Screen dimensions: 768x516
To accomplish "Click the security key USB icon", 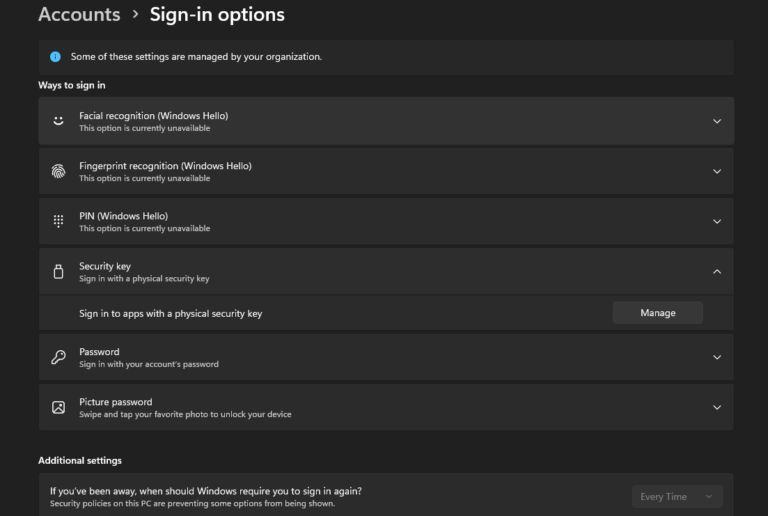I will pos(58,271).
